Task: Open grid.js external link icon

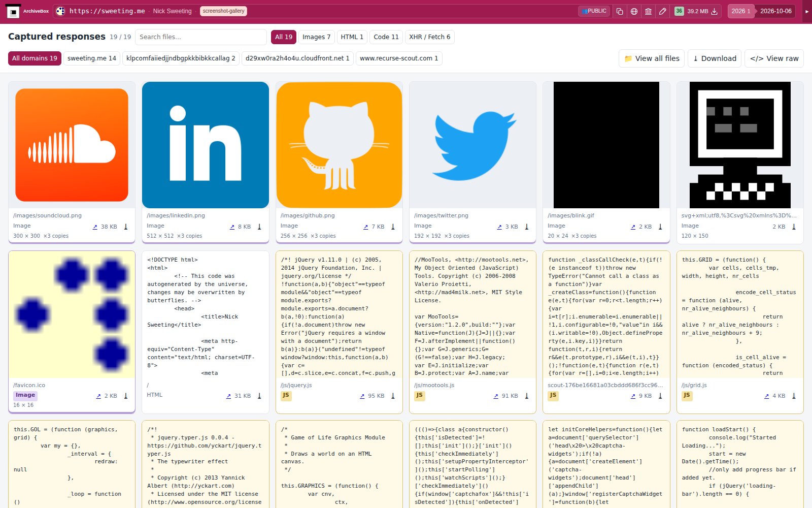Action: [766, 396]
